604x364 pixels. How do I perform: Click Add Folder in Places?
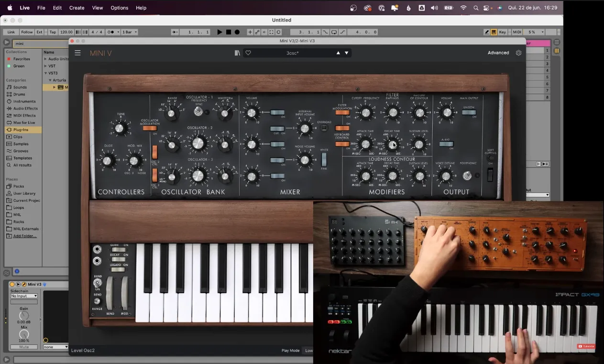[24, 236]
